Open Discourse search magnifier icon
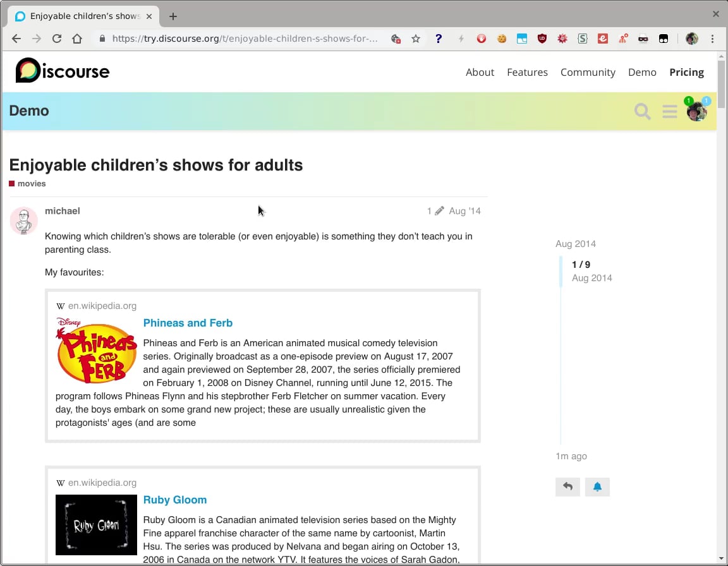728x566 pixels. coord(642,111)
